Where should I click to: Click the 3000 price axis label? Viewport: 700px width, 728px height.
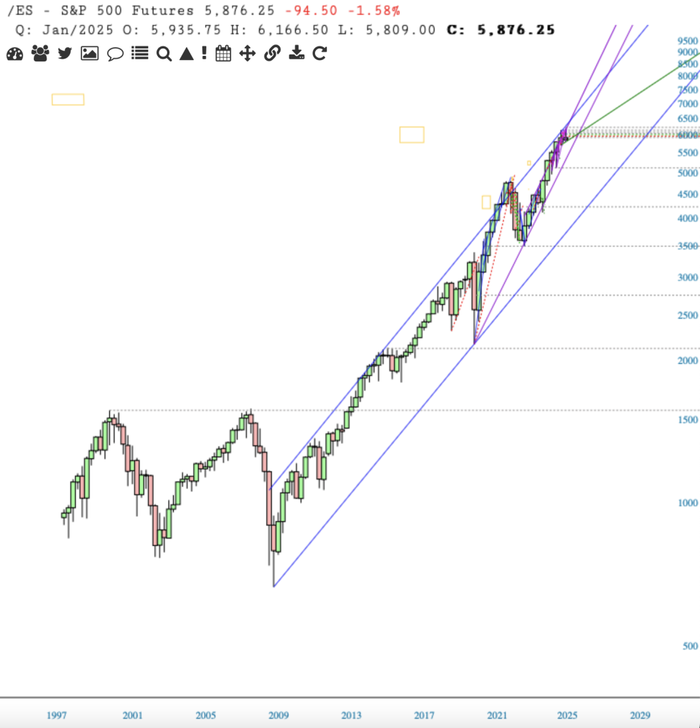(x=688, y=278)
